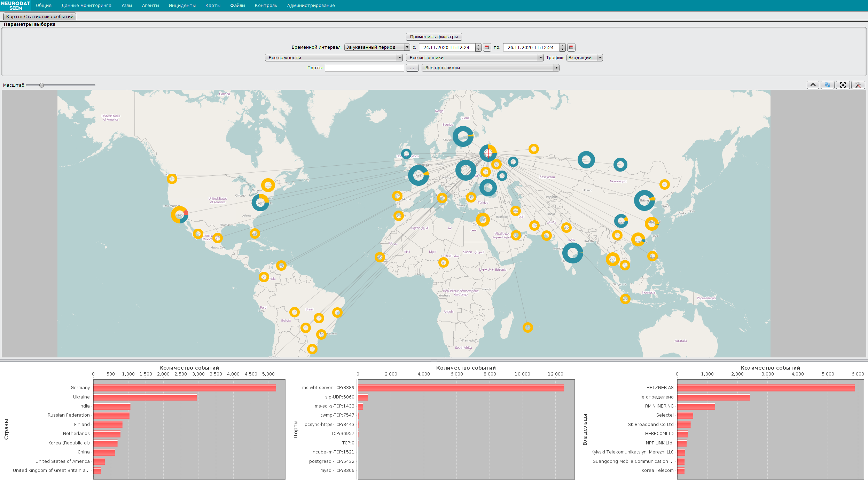Viewport: 868px width, 482px height.
Task: Collapse the filter panel with up-arrow button
Action: click(813, 85)
